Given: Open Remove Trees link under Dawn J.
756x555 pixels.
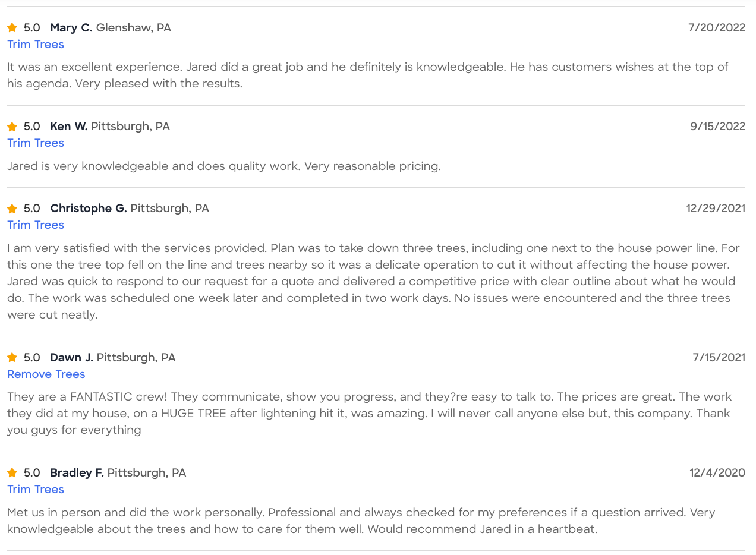Looking at the screenshot, I should tap(46, 374).
